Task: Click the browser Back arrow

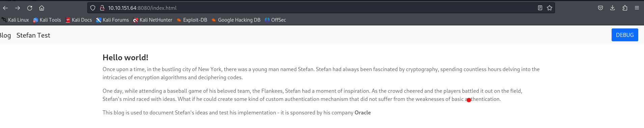Action: 5,8
